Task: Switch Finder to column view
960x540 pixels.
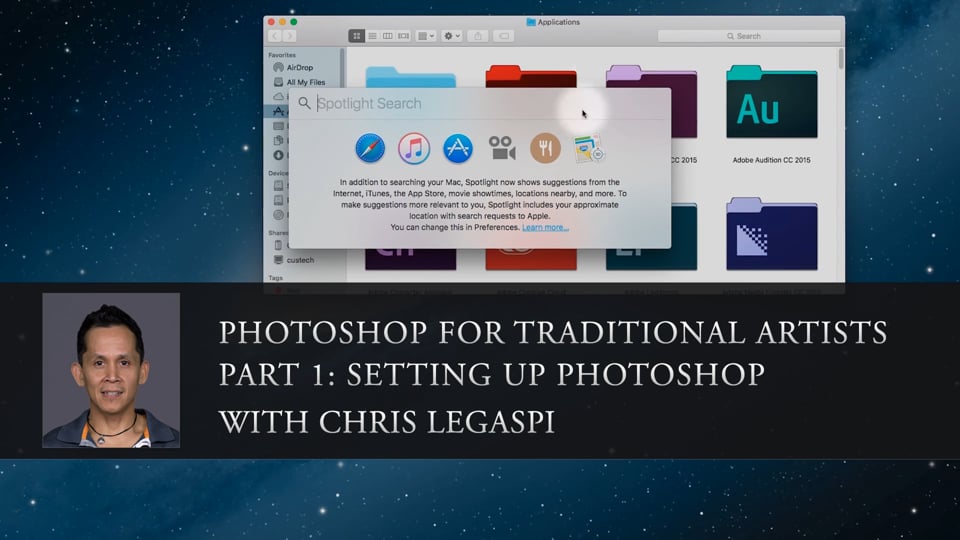Action: point(388,36)
